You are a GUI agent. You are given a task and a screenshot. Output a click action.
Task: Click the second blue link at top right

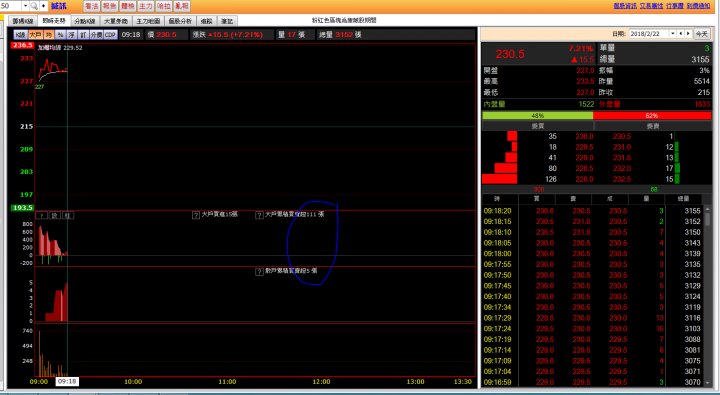point(652,6)
